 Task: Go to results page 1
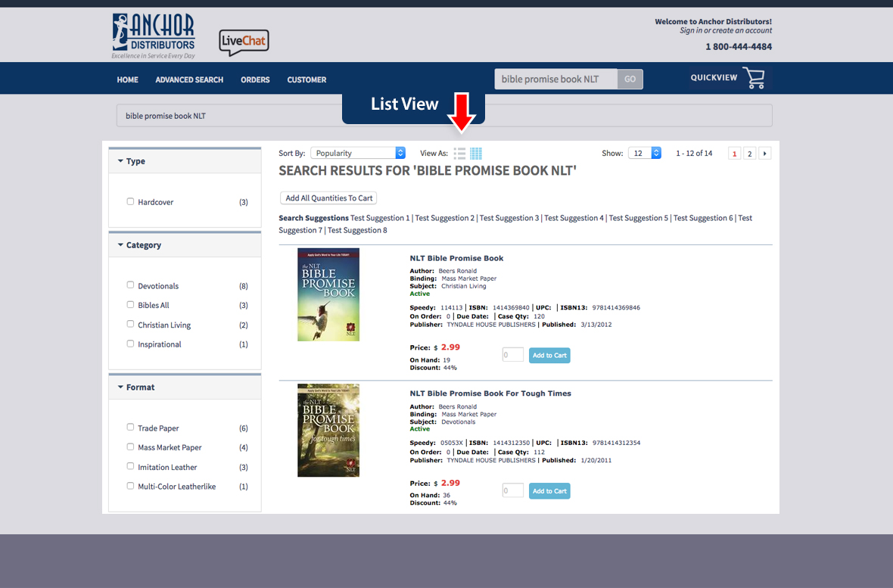[x=735, y=154]
